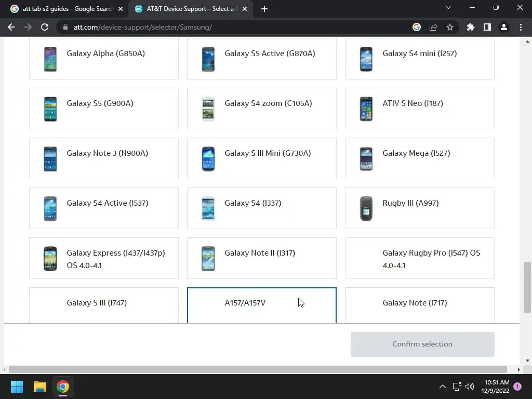Click the Galaxy S4 zoom phone image
The height and width of the screenshot is (399, 532).
point(208,109)
